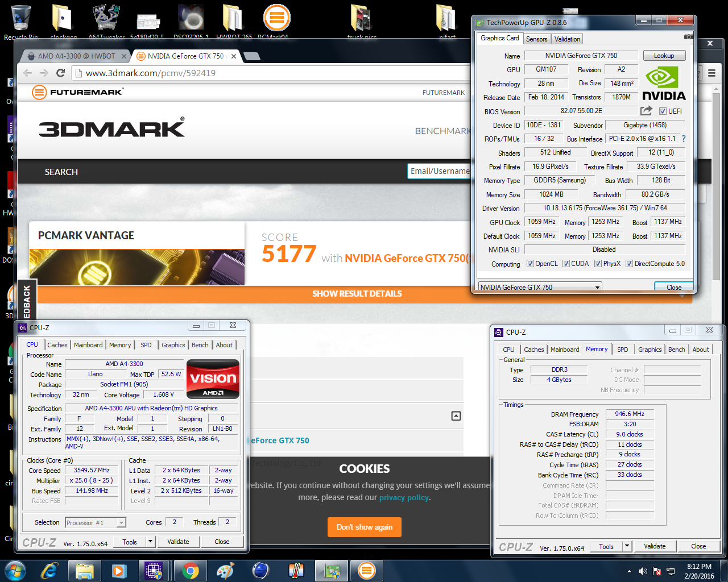Close the NVIDIA GeForce GTX 750 browser tab
728x582 pixels.
click(234, 56)
